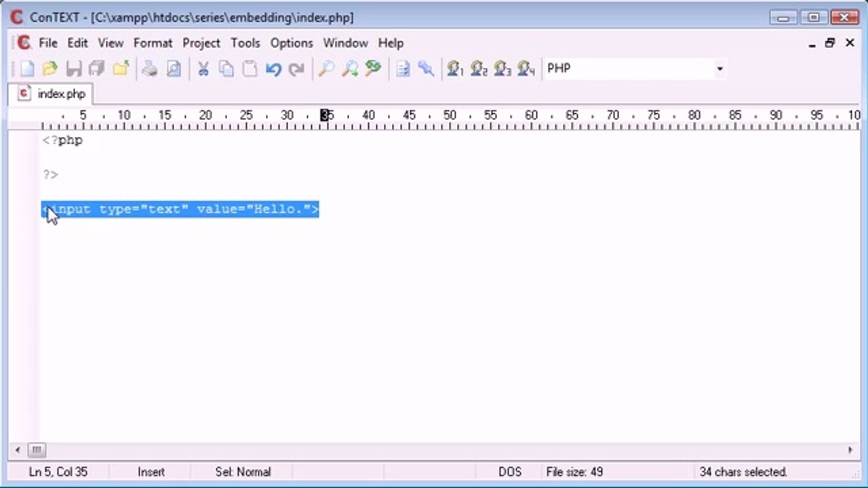Open the File menu
Viewport: 868px width, 488px height.
[x=48, y=43]
